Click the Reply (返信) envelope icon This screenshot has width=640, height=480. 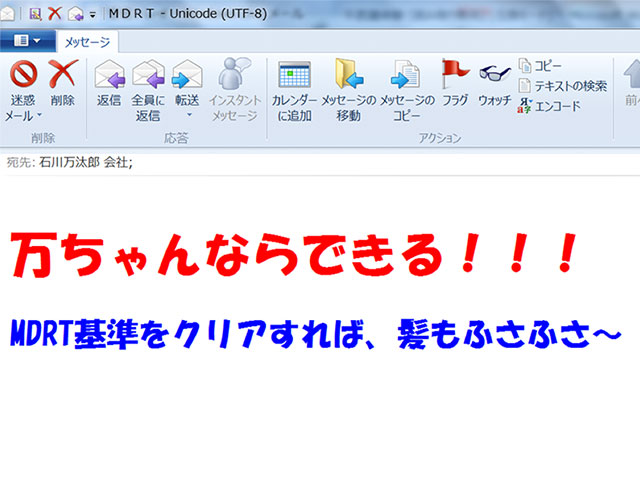click(109, 76)
